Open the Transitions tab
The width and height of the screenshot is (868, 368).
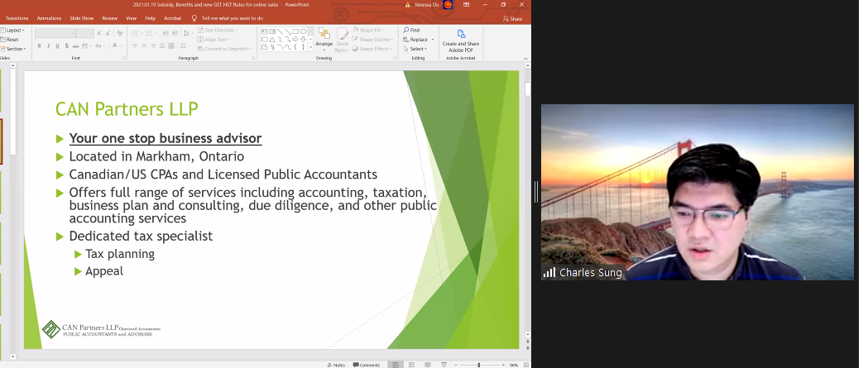(x=17, y=18)
